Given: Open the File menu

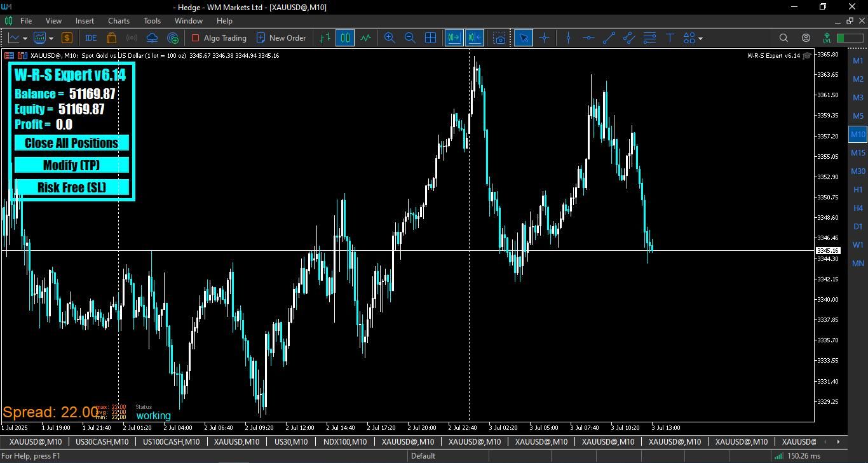Looking at the screenshot, I should (26, 21).
